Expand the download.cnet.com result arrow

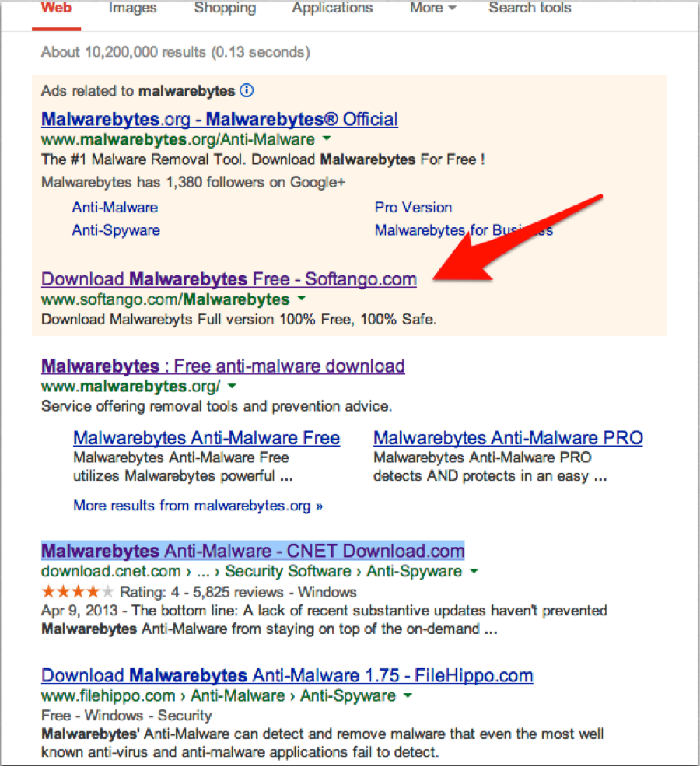[474, 572]
